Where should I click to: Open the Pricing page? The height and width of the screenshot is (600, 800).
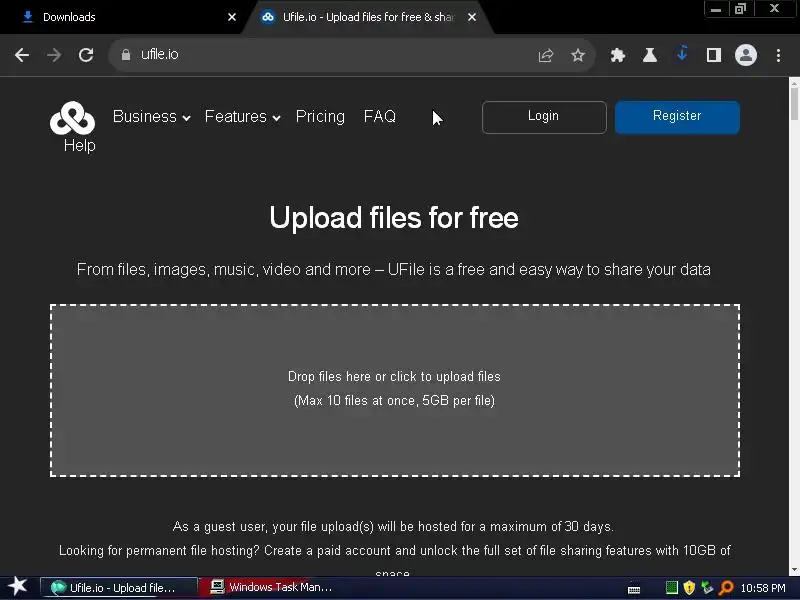(x=320, y=116)
